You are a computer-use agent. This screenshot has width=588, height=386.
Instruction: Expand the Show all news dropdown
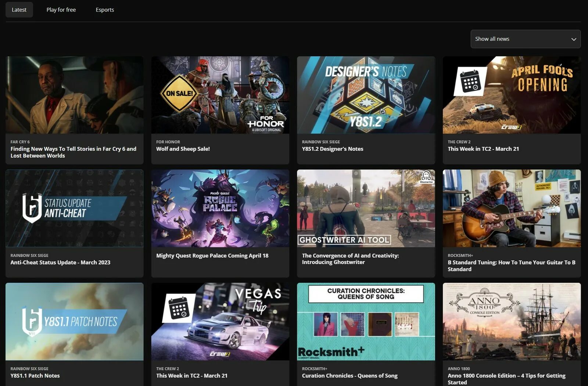(526, 39)
